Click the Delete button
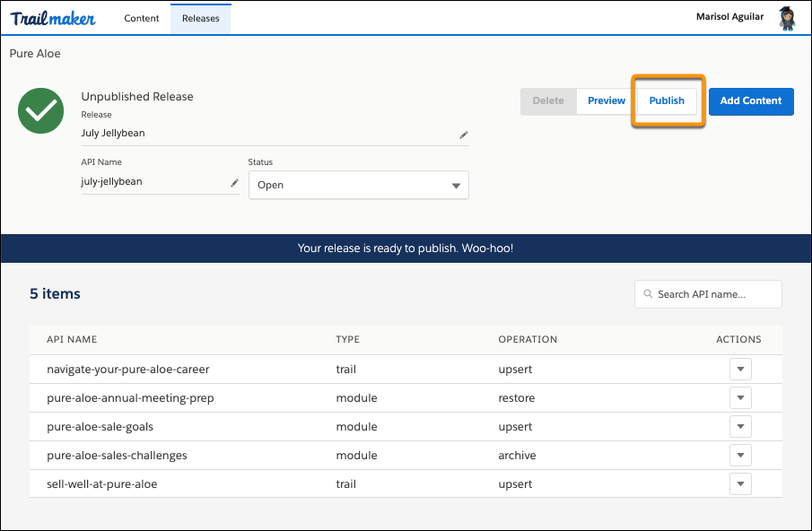Viewport: 812px width, 531px height. point(548,100)
